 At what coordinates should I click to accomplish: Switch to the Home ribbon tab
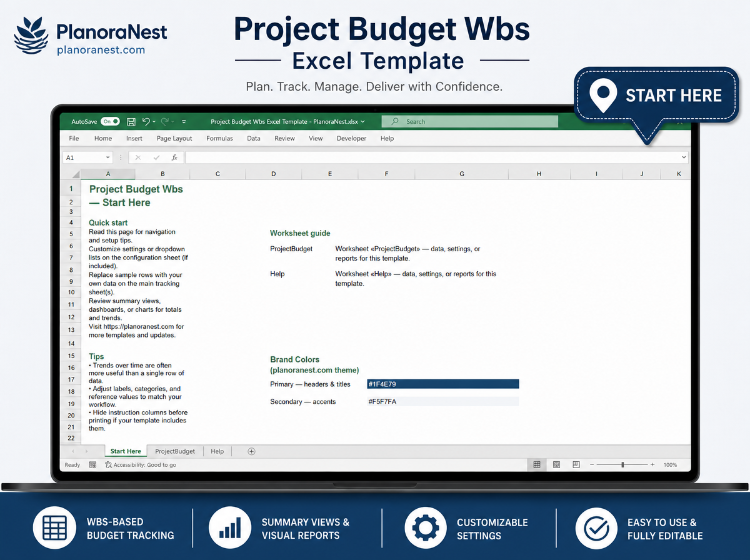(x=103, y=138)
